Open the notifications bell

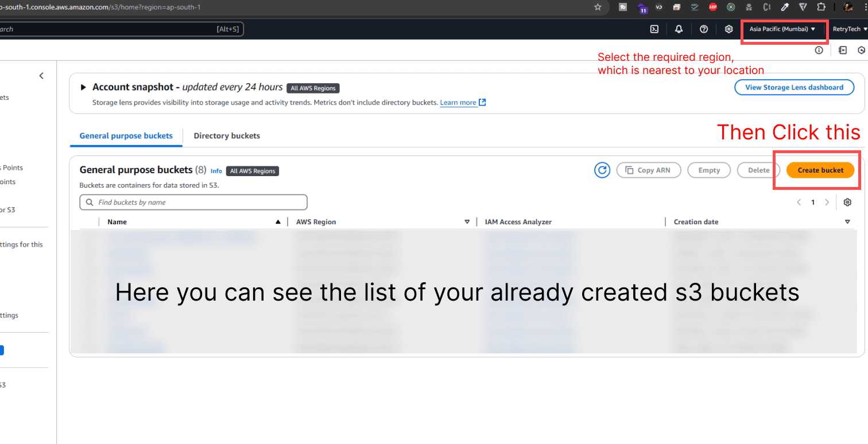pos(679,29)
